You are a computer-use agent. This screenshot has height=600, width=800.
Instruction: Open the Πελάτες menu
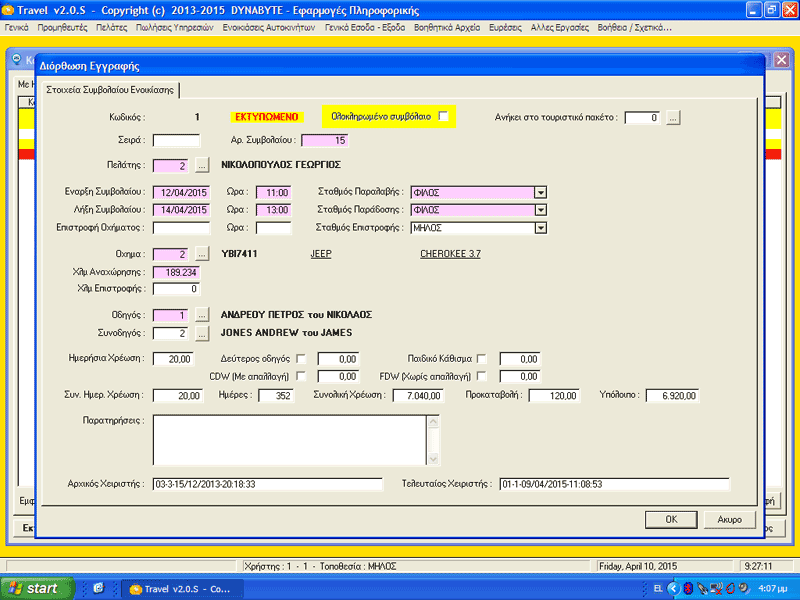pyautogui.click(x=112, y=28)
